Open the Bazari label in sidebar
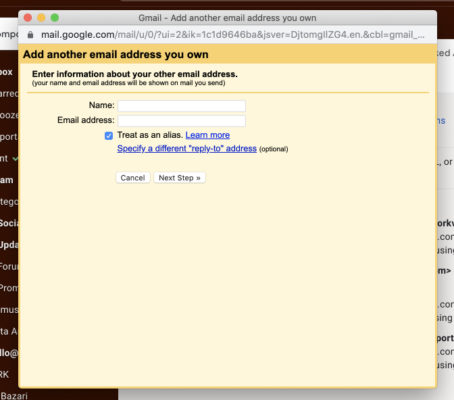Screen dimensions: 454x400 (14, 396)
